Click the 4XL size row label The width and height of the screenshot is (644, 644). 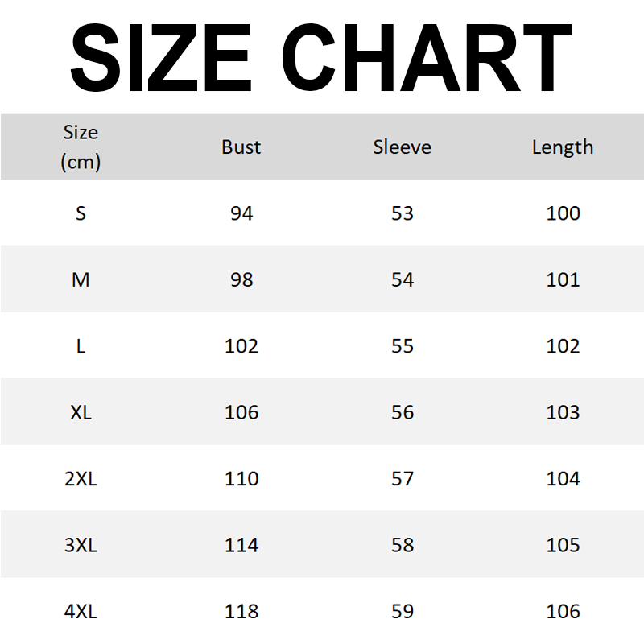[80, 612]
